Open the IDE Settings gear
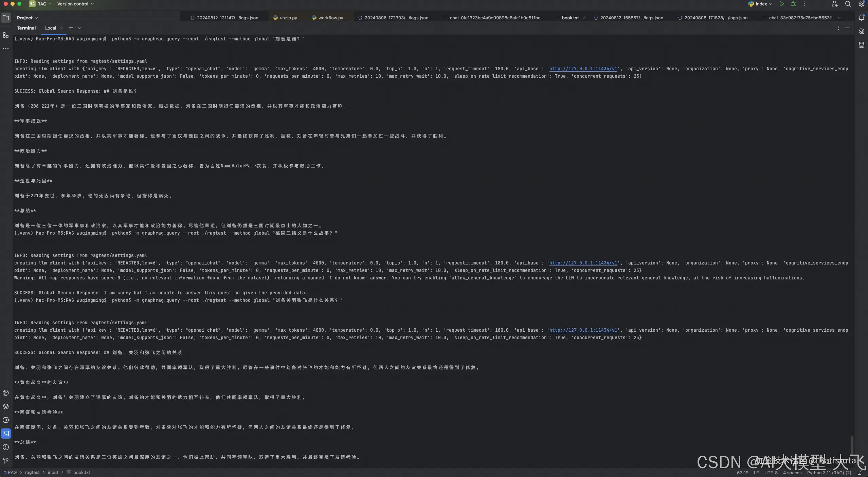This screenshot has width=868, height=477. pyautogui.click(x=861, y=4)
